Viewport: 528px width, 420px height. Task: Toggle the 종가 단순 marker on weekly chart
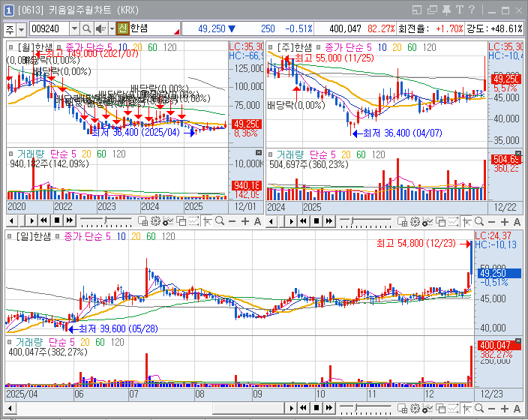tap(317, 47)
